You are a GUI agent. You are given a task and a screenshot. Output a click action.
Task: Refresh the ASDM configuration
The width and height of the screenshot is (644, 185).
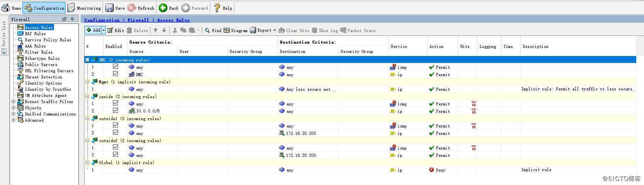[x=141, y=8]
